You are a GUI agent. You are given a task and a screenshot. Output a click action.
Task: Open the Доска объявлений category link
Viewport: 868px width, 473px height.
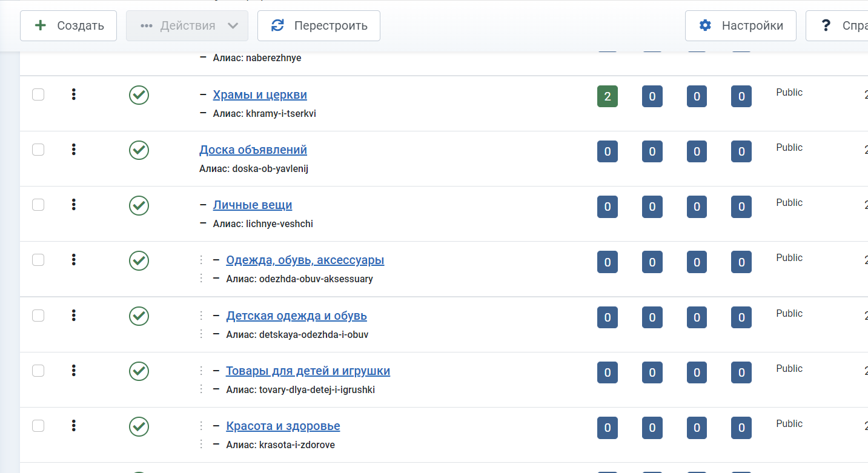(253, 150)
